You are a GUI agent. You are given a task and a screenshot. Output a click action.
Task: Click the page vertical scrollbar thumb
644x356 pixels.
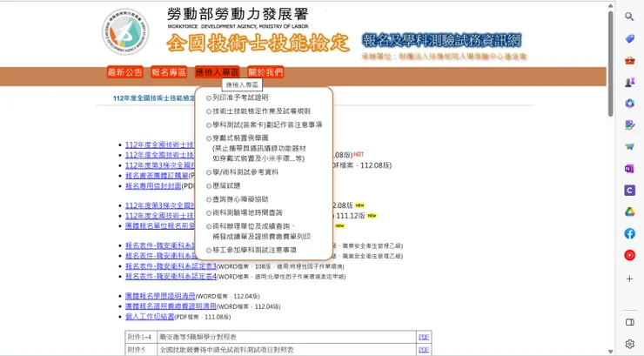tap(610, 64)
